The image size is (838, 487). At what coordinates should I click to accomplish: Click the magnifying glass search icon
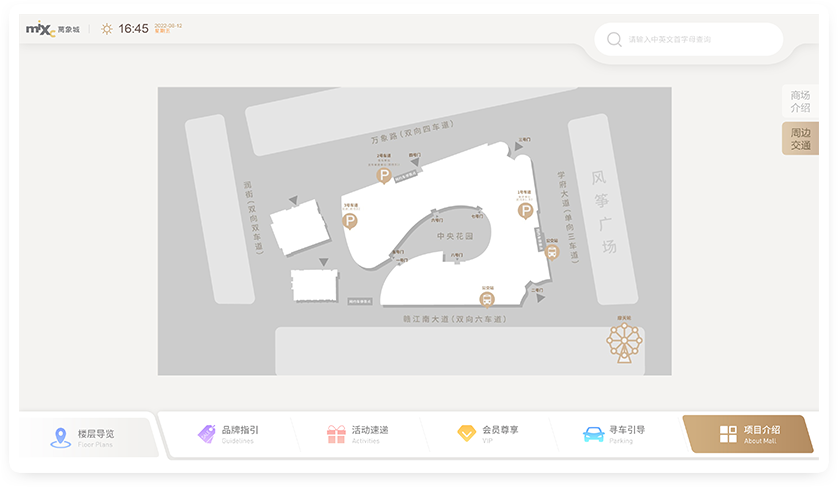click(x=613, y=40)
